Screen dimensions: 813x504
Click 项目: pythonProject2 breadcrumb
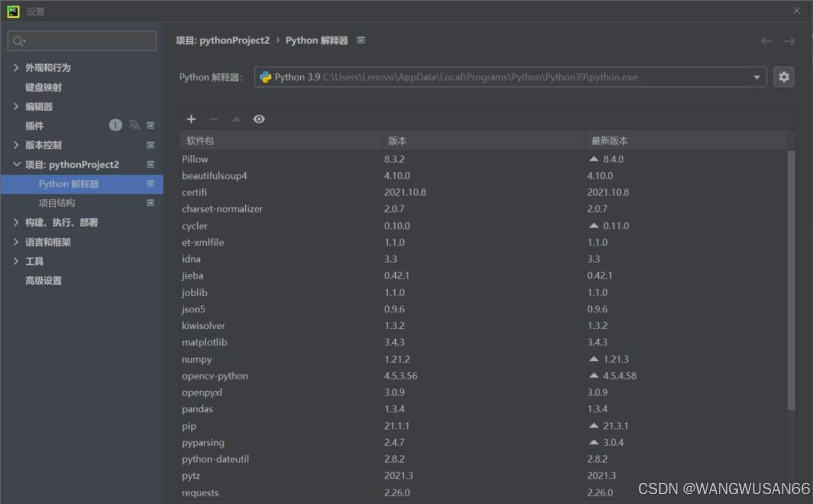pyautogui.click(x=222, y=40)
